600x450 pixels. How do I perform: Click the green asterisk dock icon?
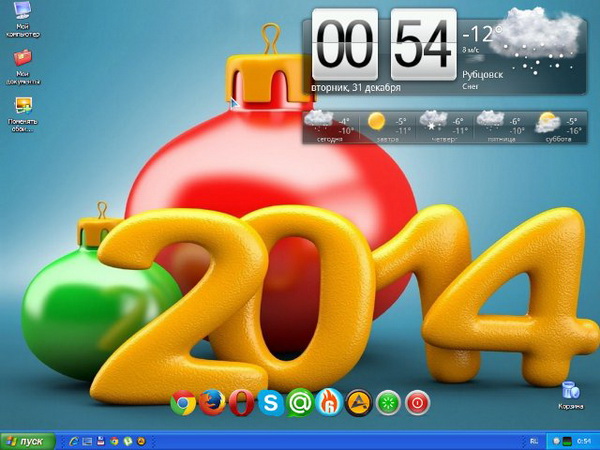click(388, 403)
